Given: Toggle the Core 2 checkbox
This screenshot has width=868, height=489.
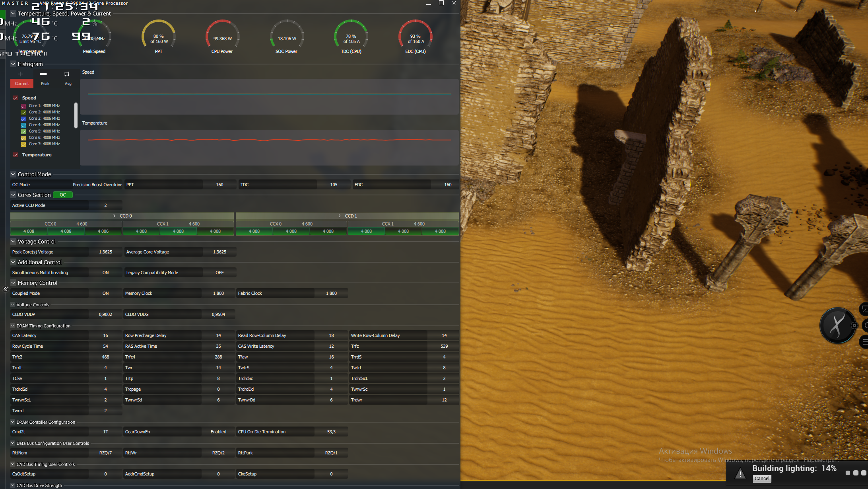Looking at the screenshot, I should click(x=23, y=112).
